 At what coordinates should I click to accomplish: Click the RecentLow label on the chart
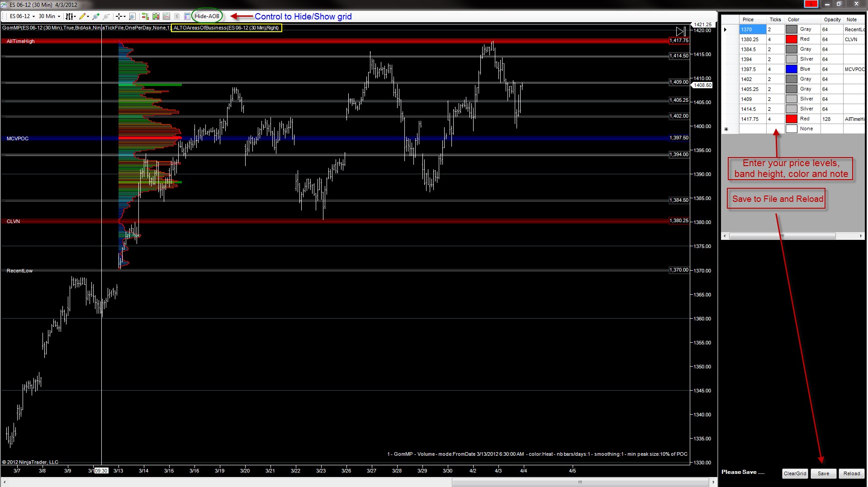coord(19,271)
